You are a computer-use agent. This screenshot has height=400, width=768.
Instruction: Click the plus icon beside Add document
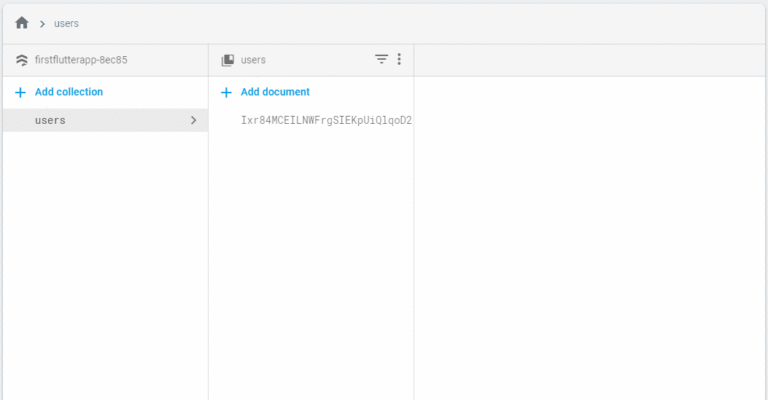tap(226, 92)
